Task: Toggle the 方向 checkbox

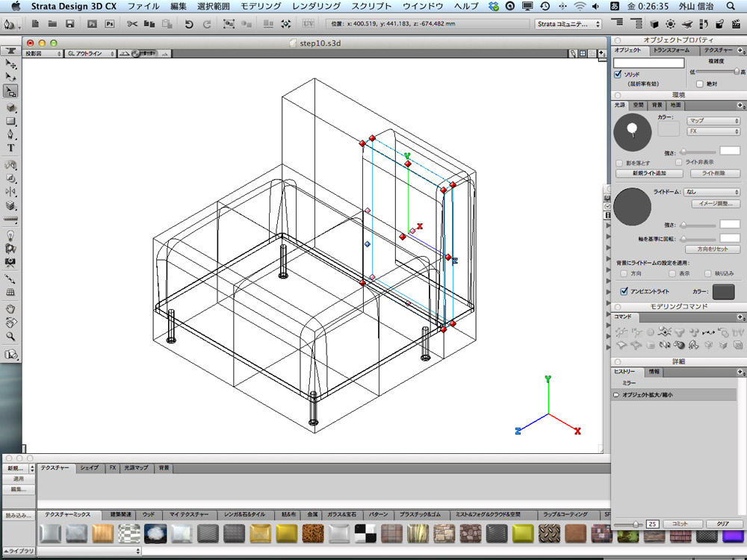Action: [x=624, y=273]
